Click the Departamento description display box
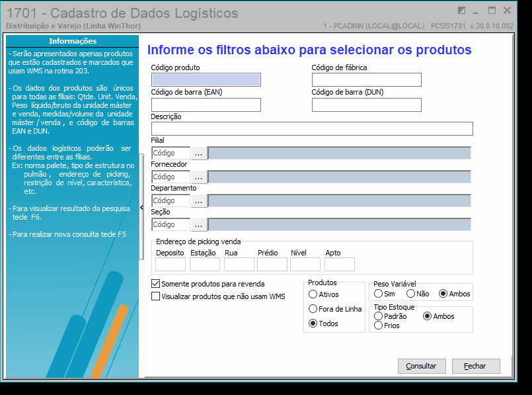 [339, 200]
